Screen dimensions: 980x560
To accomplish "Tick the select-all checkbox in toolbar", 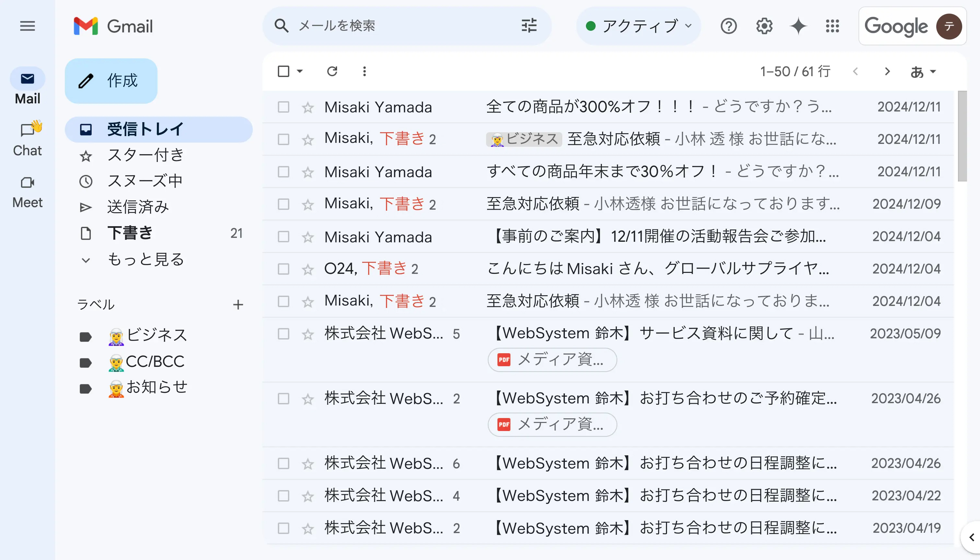I will coord(284,71).
